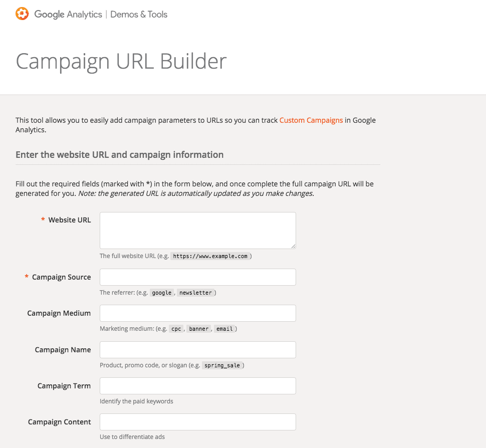Image resolution: width=486 pixels, height=448 pixels.
Task: Open the Demos & Tools home link
Action: 139,15
